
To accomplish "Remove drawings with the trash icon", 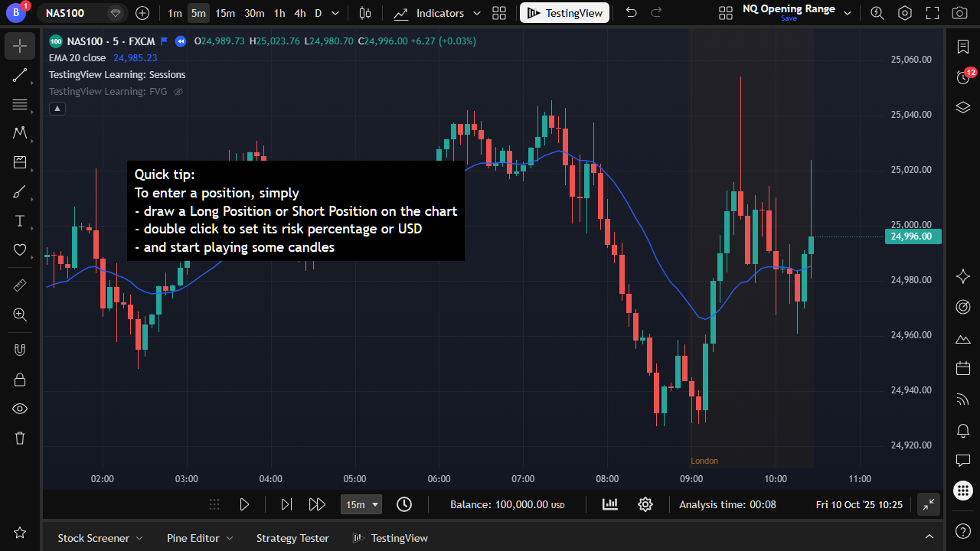I will (20, 438).
